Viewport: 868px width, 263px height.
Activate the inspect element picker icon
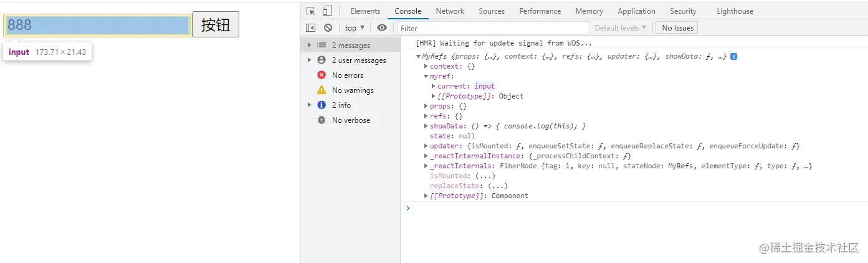pyautogui.click(x=311, y=11)
